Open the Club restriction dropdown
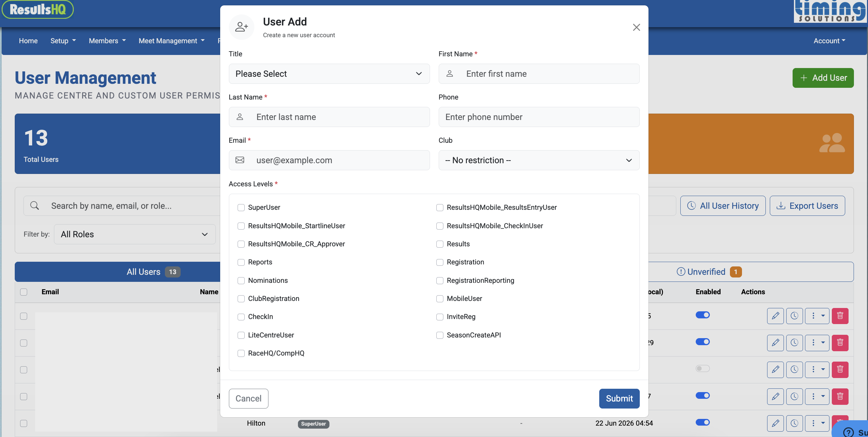868x437 pixels. (539, 161)
